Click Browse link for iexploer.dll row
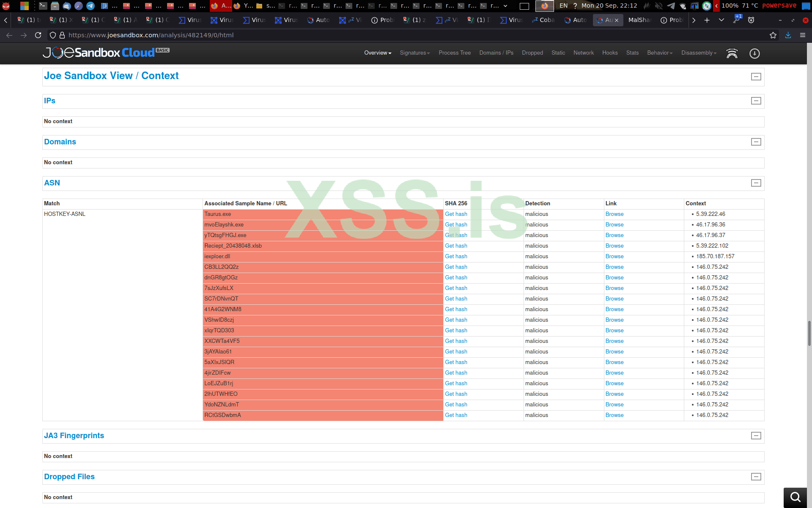812x508 pixels. 614,257
